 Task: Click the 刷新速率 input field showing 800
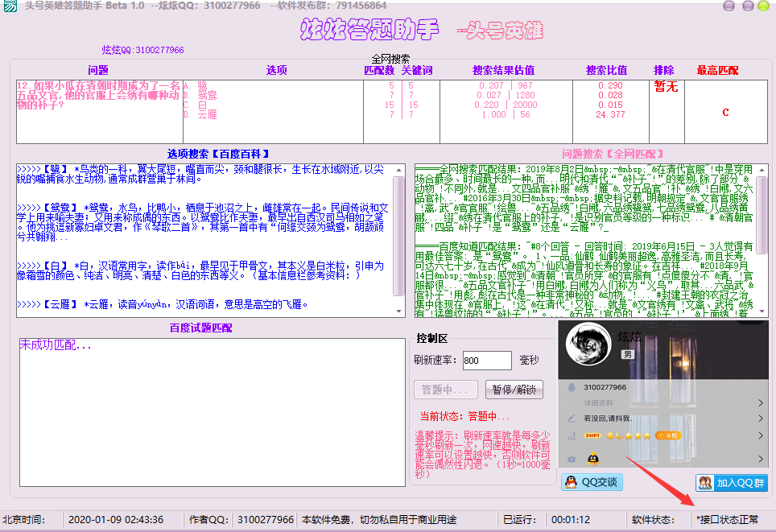(x=487, y=361)
